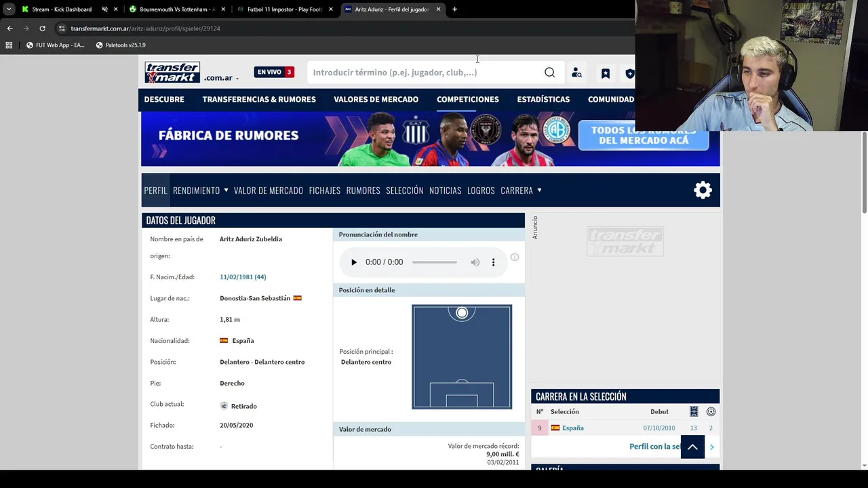Viewport: 868px width, 488px height.
Task: Click the 13 matches value
Action: pyautogui.click(x=694, y=428)
